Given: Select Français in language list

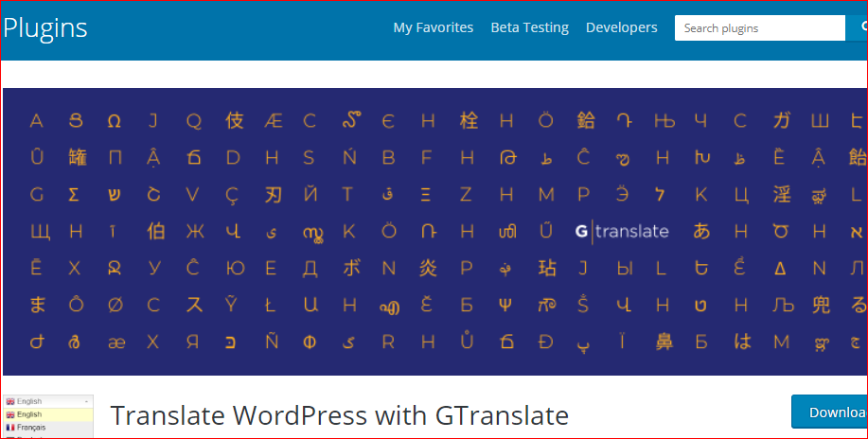Looking at the screenshot, I should [48, 428].
